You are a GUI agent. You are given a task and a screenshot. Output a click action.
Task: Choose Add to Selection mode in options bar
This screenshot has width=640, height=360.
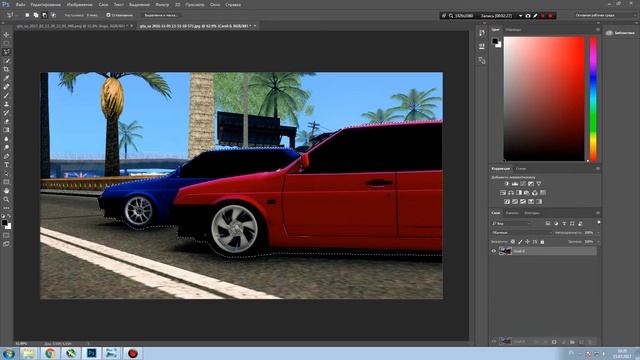click(36, 15)
